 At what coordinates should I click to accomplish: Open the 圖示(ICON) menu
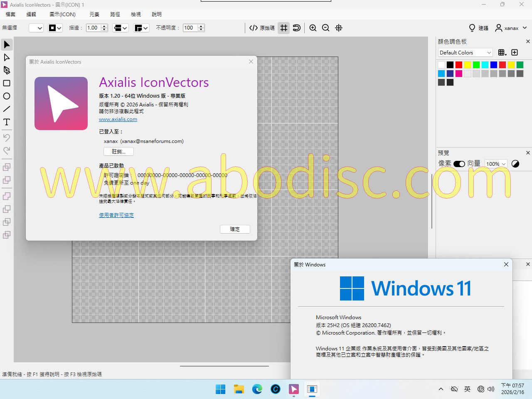coord(62,14)
